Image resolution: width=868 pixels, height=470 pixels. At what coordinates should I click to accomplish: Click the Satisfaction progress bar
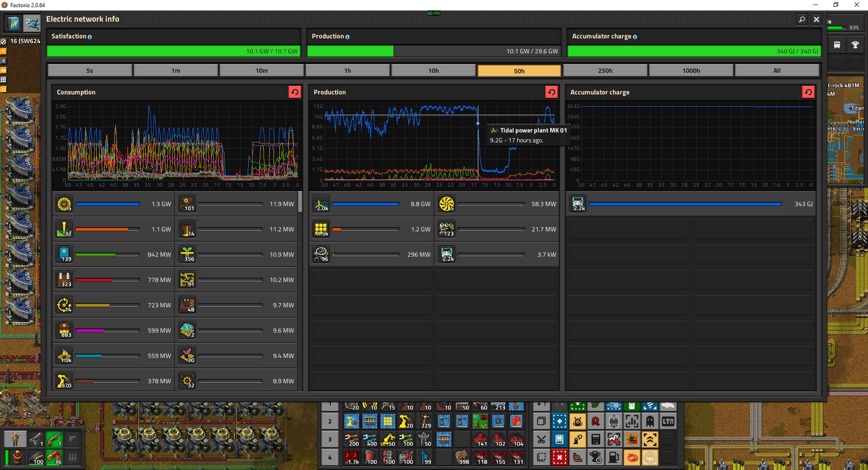tap(173, 51)
